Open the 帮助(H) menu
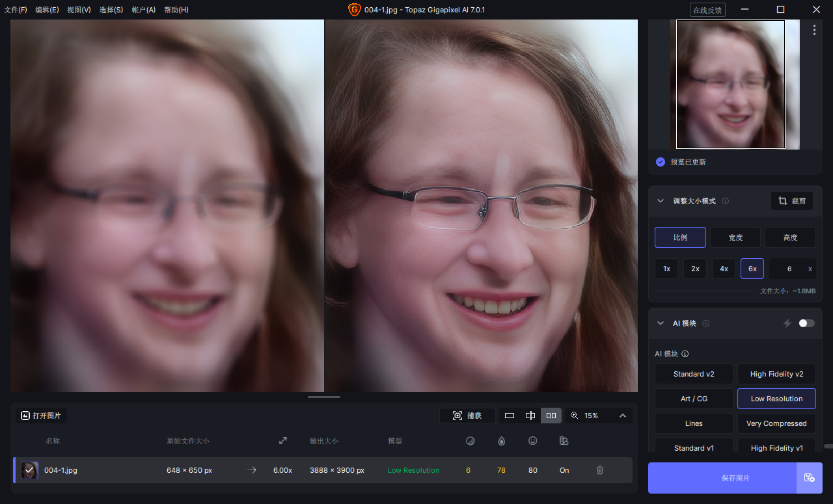833x504 pixels. tap(176, 10)
